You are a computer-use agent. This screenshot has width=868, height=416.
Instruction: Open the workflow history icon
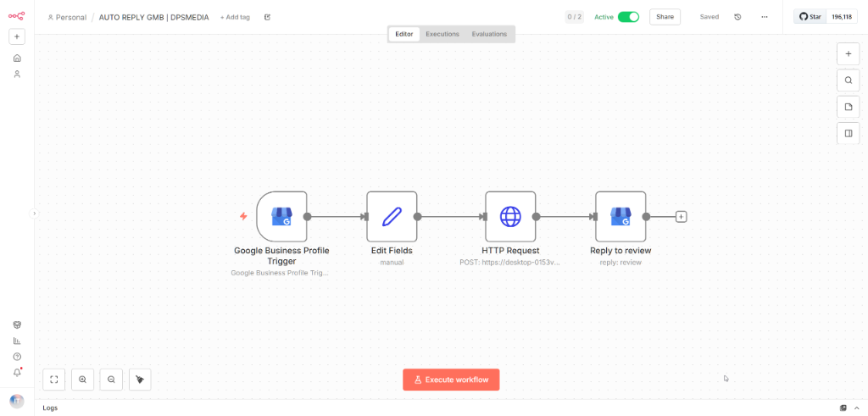click(737, 17)
